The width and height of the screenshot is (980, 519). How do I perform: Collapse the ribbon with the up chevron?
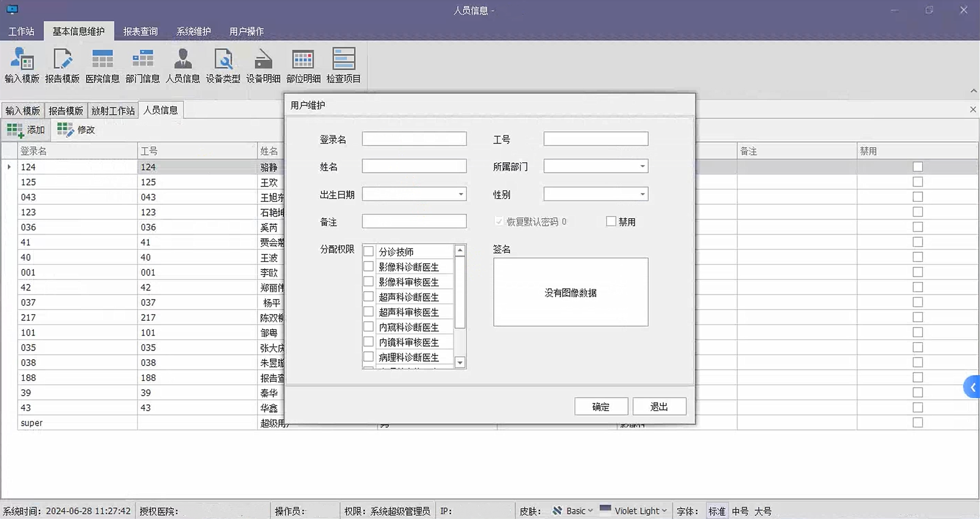pos(974,91)
